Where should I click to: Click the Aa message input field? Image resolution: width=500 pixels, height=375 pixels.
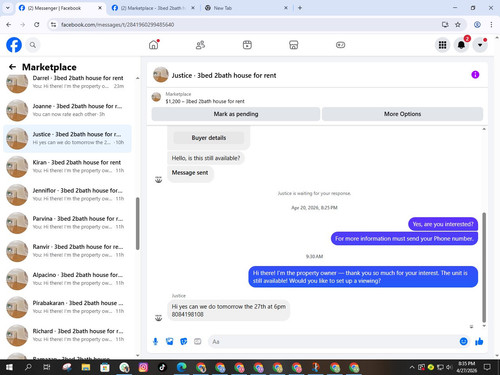coord(333,342)
